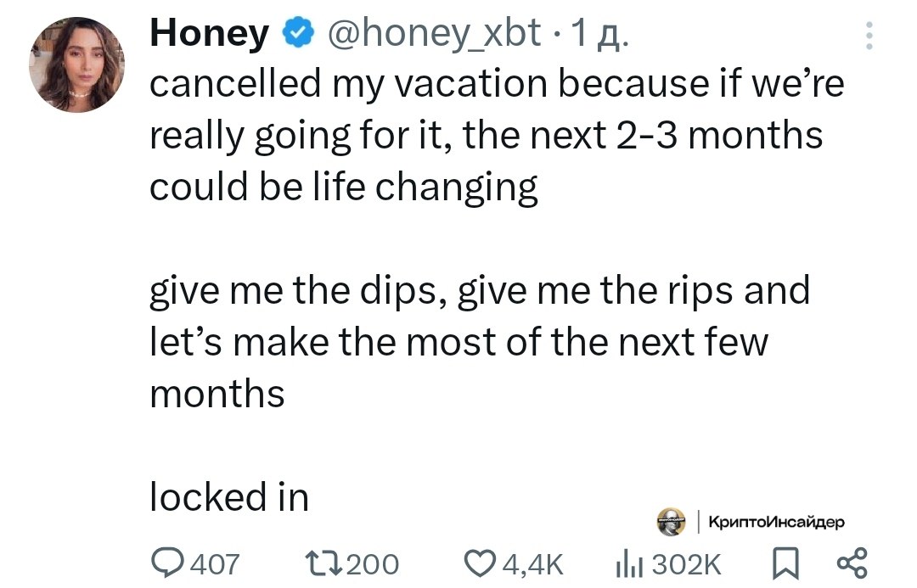Click the blue verified badge
Viewport: 917px width, 588px height.
[298, 32]
